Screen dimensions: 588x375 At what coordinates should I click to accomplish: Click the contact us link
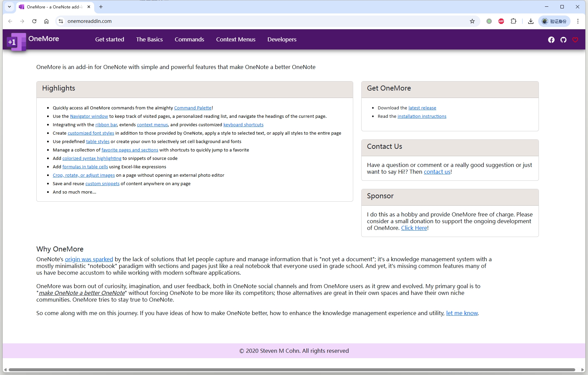[437, 172]
